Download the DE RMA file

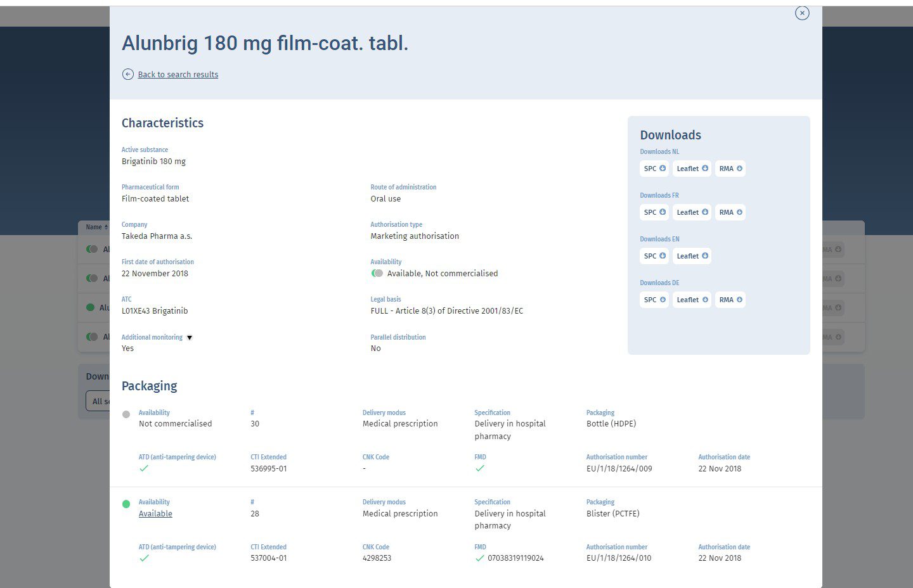(730, 300)
